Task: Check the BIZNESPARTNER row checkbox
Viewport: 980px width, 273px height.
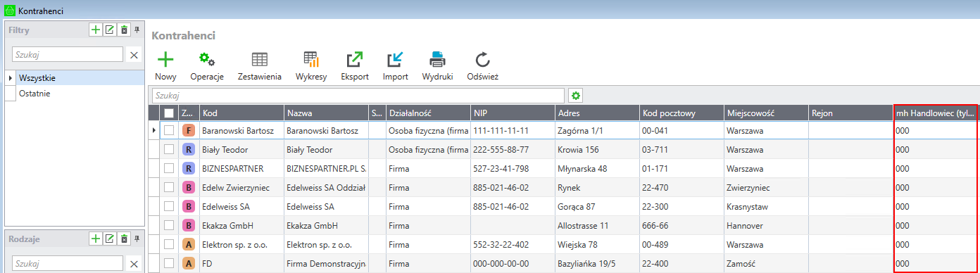Action: coord(168,168)
